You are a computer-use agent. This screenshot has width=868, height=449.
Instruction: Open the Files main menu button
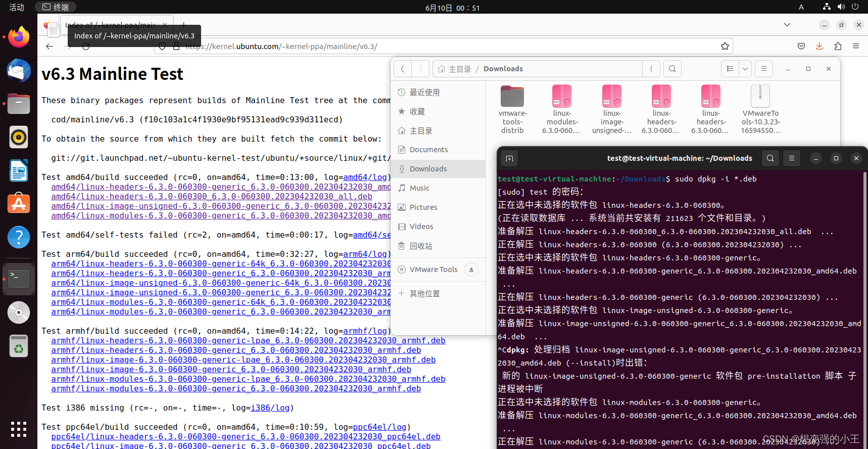(x=764, y=69)
